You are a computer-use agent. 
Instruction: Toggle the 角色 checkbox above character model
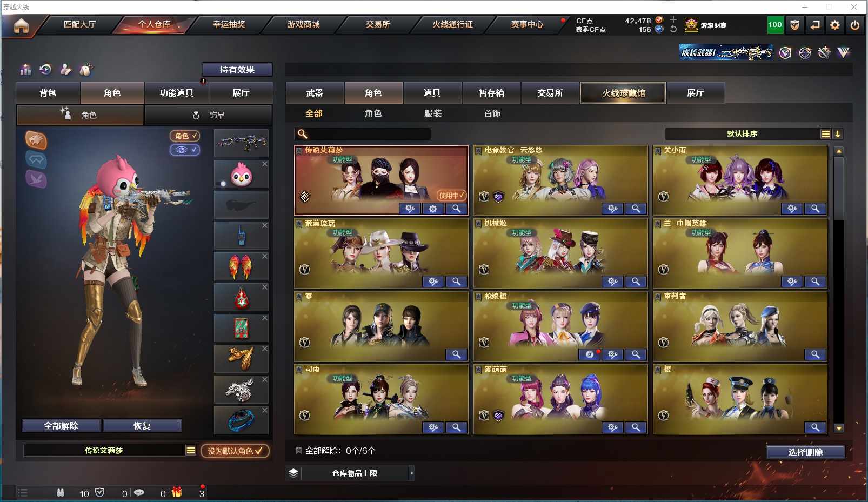185,136
